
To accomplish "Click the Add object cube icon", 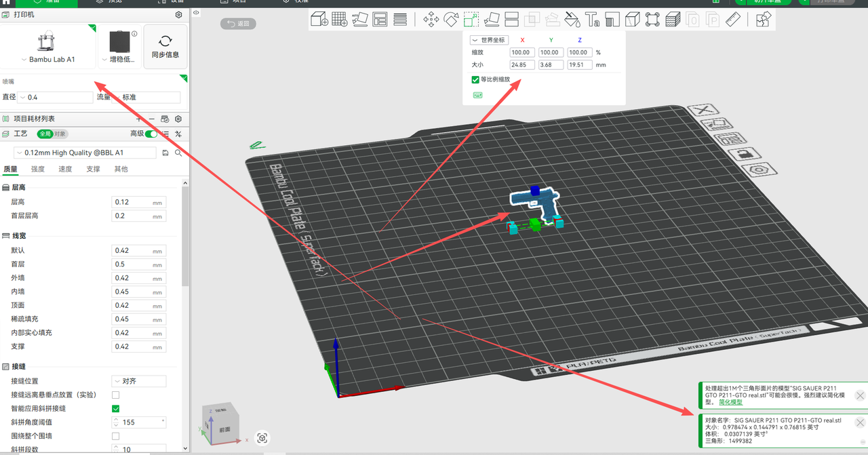I will pyautogui.click(x=319, y=20).
